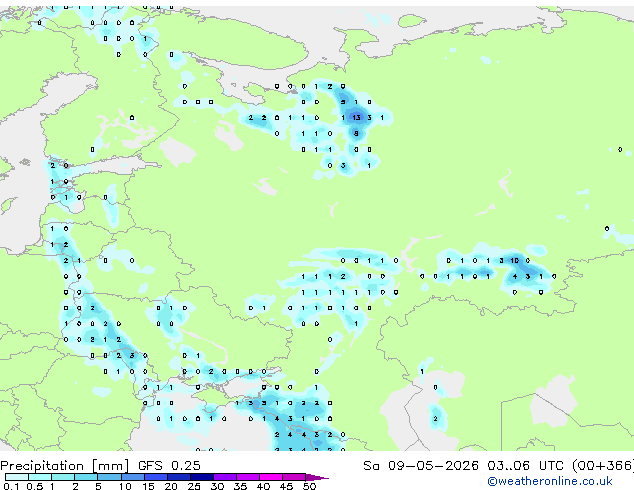Click the legend label '30'

tap(217, 486)
